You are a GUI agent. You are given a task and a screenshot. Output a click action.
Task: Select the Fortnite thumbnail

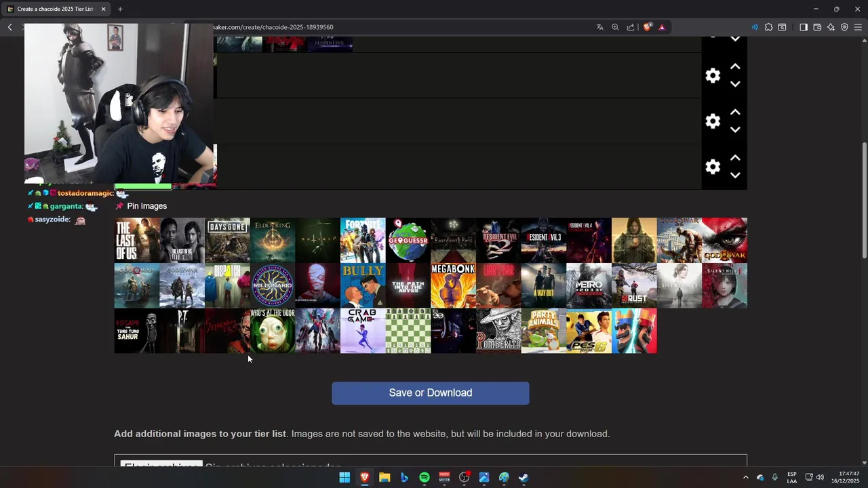(x=363, y=240)
